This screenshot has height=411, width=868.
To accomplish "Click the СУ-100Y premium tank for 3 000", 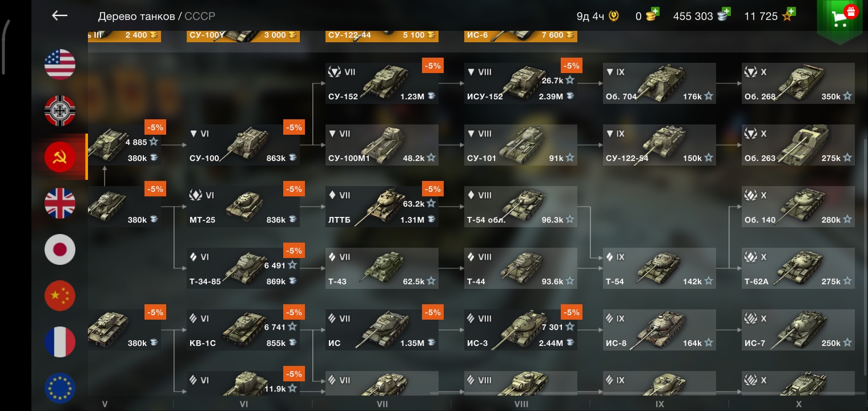I will click(244, 35).
